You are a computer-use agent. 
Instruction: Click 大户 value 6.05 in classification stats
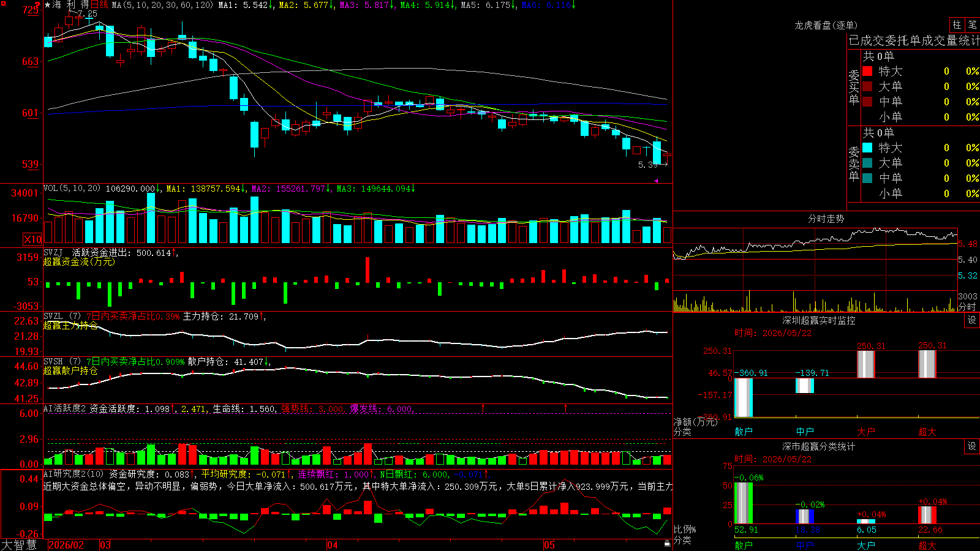point(867,530)
